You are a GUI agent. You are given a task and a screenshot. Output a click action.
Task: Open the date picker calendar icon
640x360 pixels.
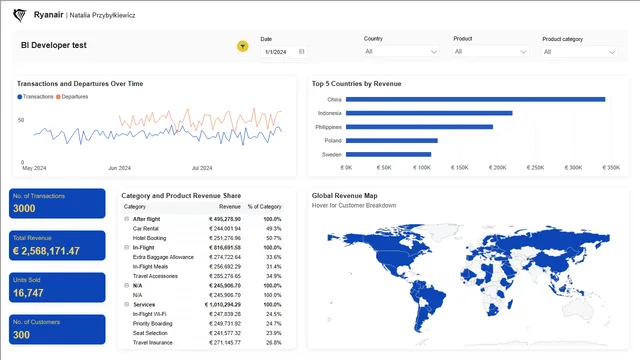pyautogui.click(x=302, y=51)
